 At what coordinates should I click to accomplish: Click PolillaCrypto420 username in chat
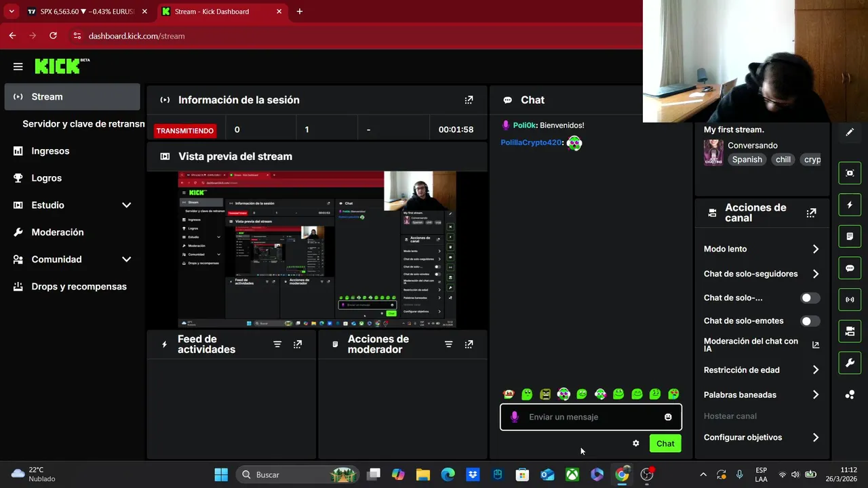[532, 142]
